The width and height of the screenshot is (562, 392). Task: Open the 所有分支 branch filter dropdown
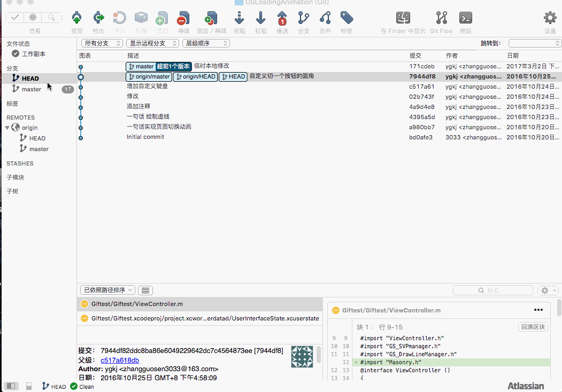pyautogui.click(x=102, y=43)
